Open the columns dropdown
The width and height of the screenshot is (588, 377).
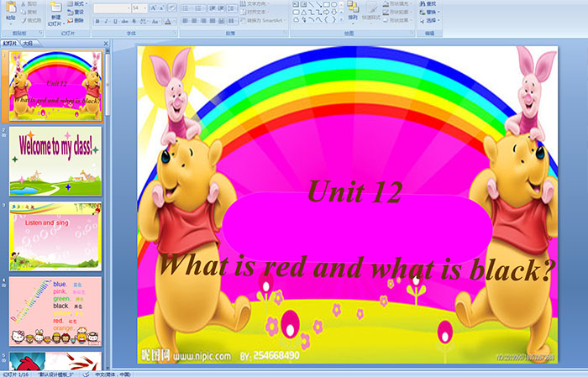[x=233, y=21]
